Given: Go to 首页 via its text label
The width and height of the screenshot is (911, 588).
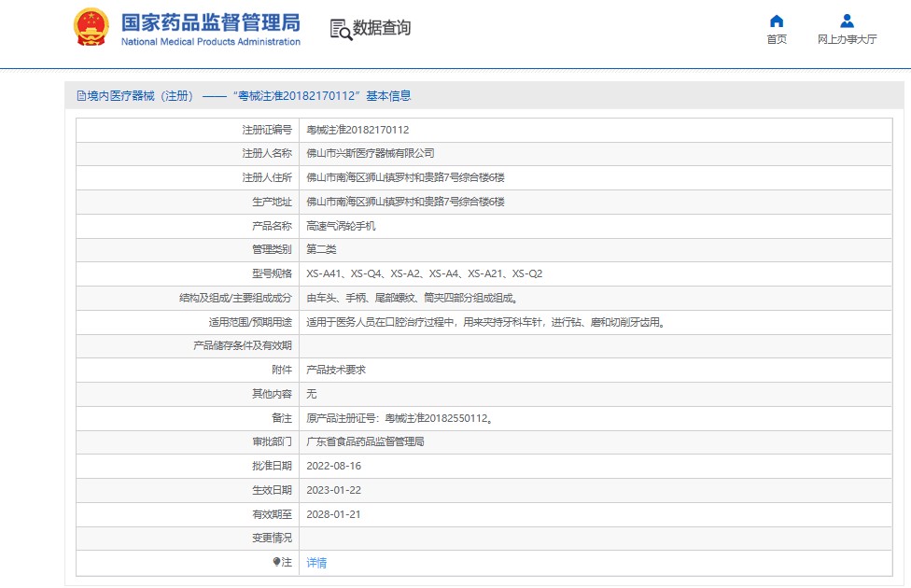Looking at the screenshot, I should coord(776,39).
